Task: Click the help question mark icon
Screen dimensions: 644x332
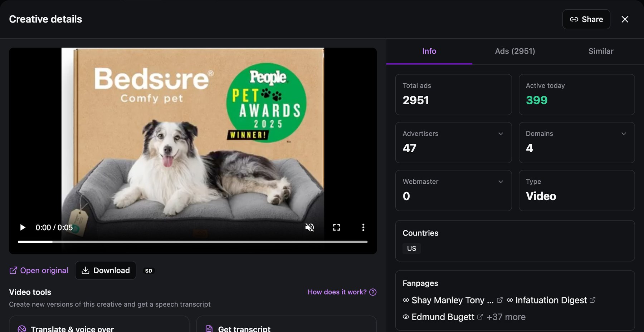Action: 373,292
